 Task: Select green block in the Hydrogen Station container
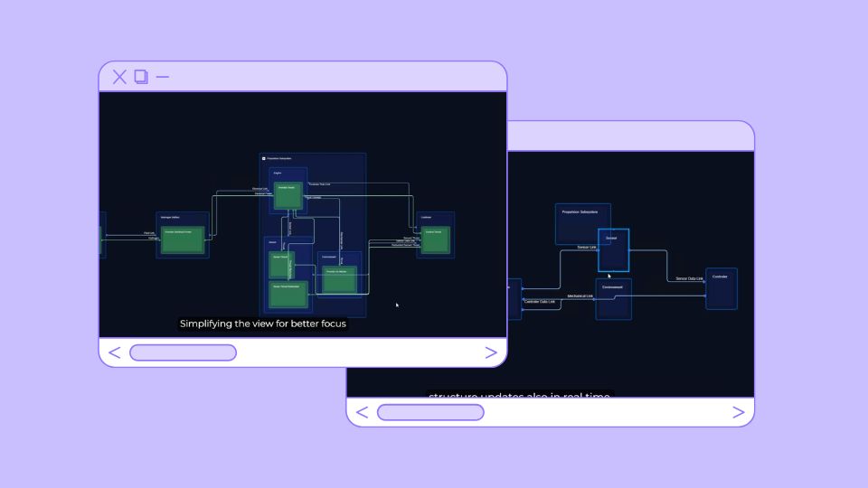(x=184, y=239)
